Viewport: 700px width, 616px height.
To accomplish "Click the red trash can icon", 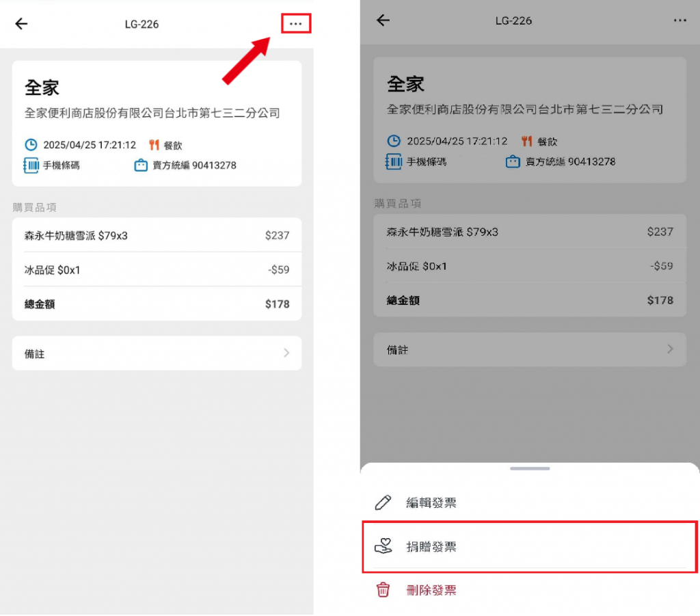I will pos(383,589).
